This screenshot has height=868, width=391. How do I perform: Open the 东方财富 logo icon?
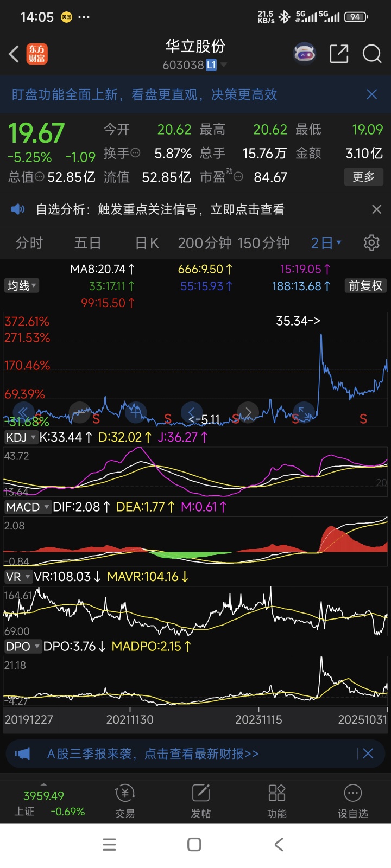(37, 54)
